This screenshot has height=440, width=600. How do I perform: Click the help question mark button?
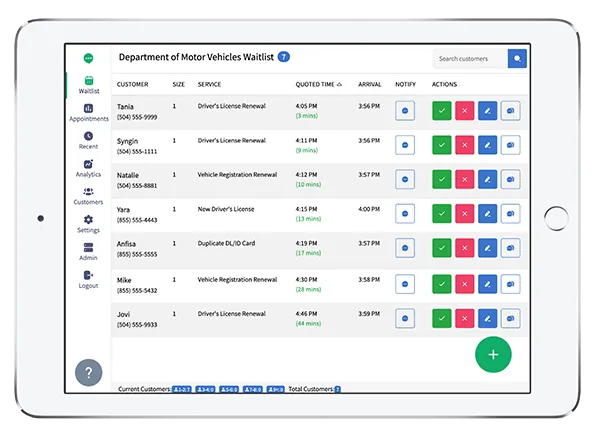[88, 372]
